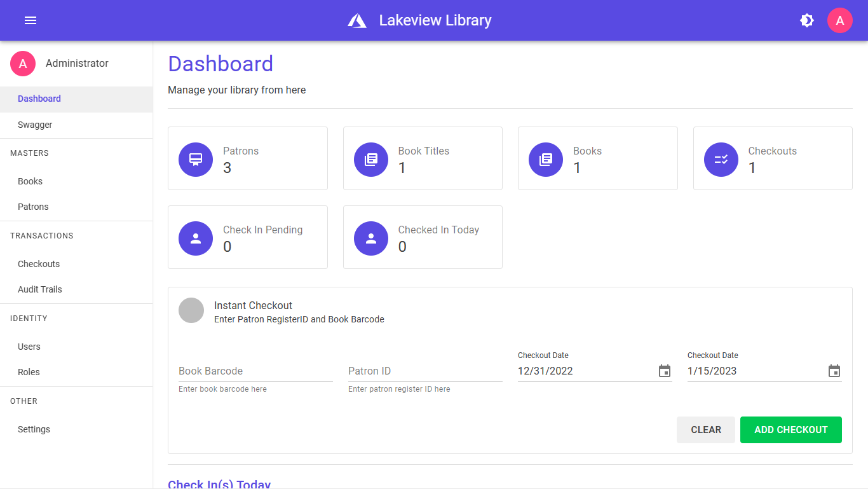
Task: Go to Dashboard in sidebar
Action: tap(76, 99)
